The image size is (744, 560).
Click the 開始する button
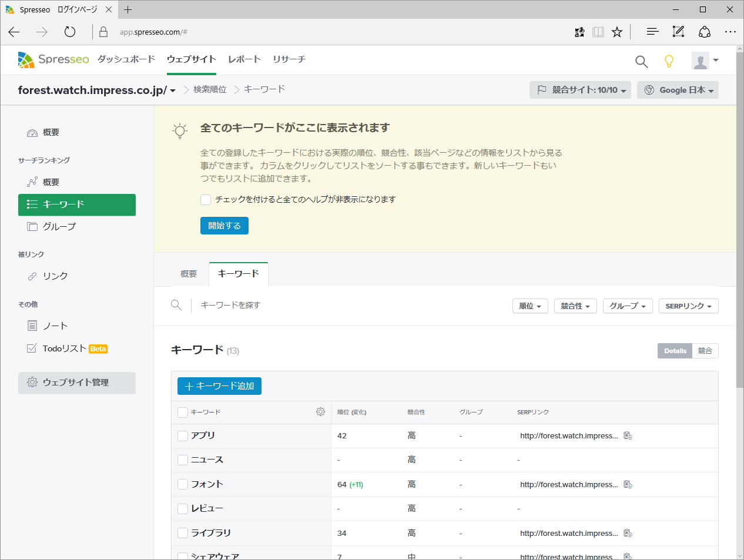click(x=224, y=226)
